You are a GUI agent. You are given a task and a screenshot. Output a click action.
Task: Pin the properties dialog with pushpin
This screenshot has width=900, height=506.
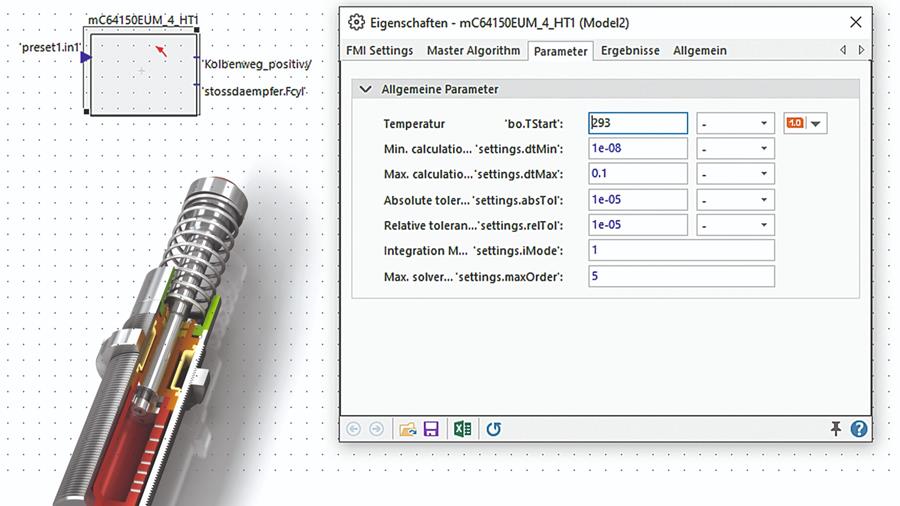point(835,429)
